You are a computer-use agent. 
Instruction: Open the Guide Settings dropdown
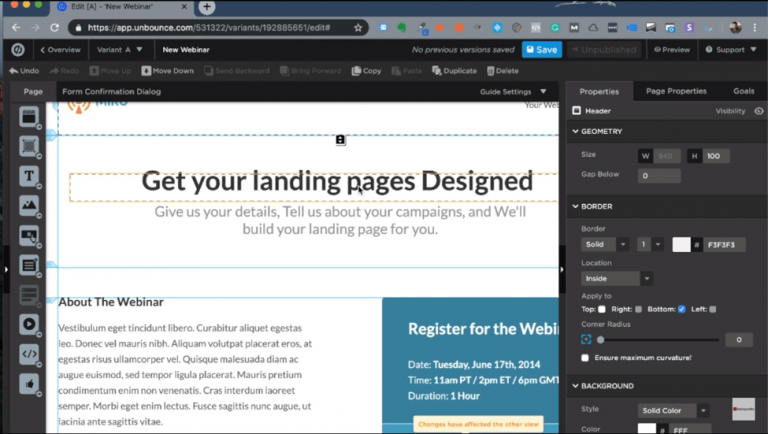(x=513, y=92)
